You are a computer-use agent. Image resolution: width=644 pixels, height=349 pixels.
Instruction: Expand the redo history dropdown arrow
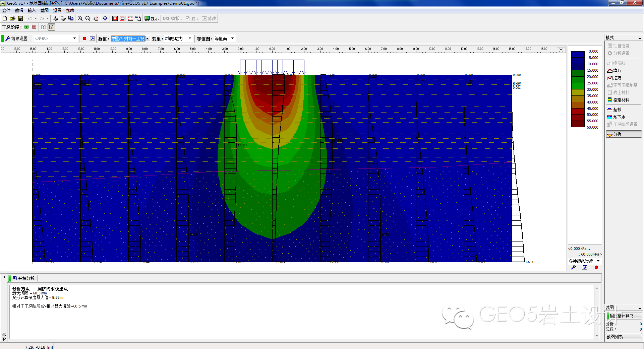[x=47, y=18]
